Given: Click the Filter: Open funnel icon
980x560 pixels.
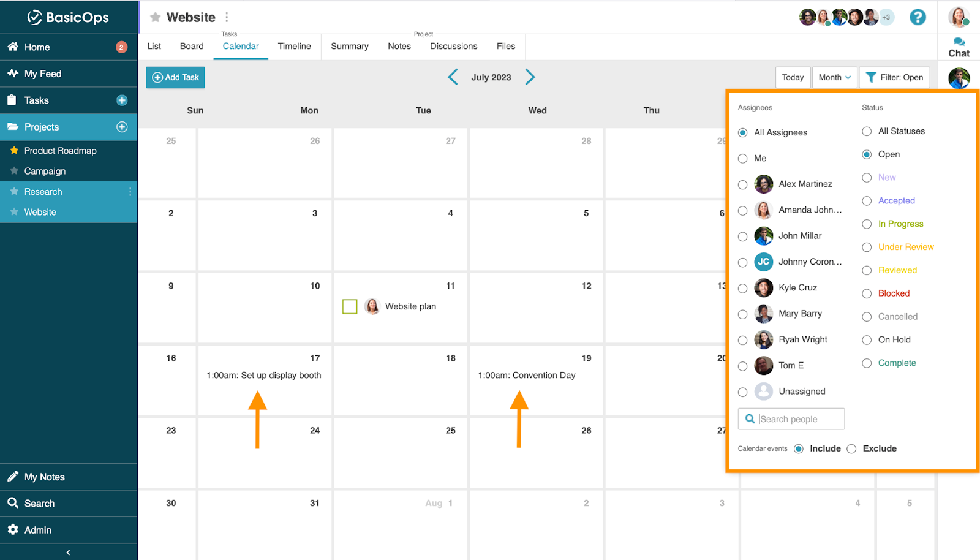Looking at the screenshot, I should [x=872, y=77].
